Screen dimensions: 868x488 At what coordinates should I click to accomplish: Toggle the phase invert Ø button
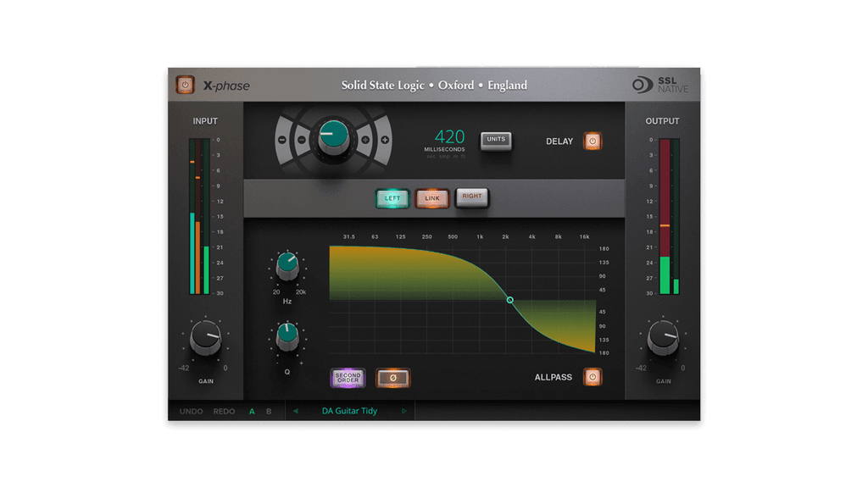392,379
